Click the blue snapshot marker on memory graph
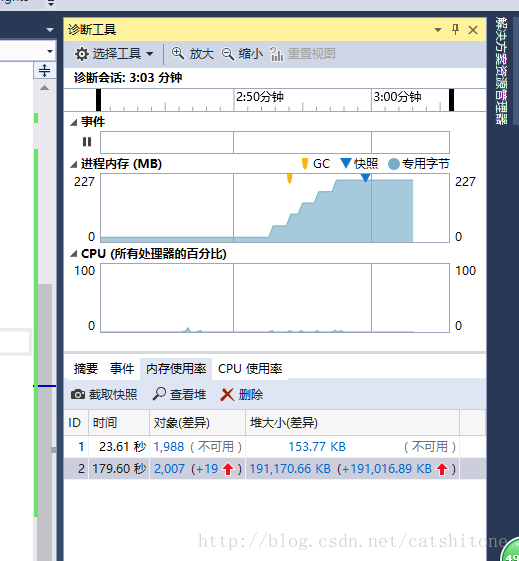This screenshot has width=519, height=561. coord(365,178)
